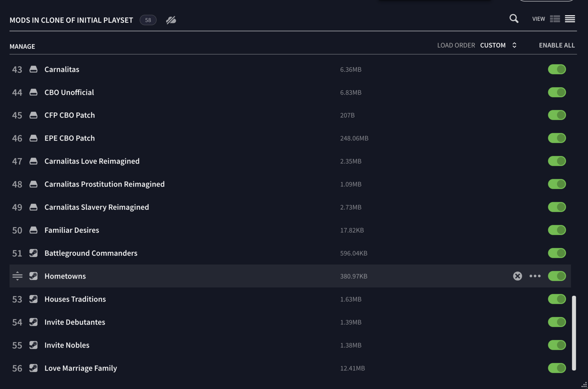Click the MANAGE label
Image resolution: width=588 pixels, height=389 pixels.
click(x=22, y=46)
